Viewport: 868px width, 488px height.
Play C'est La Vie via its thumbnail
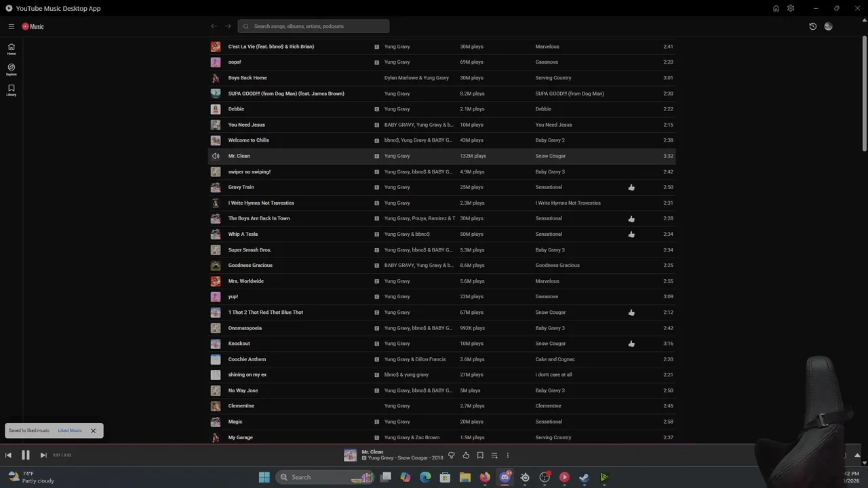(x=216, y=47)
